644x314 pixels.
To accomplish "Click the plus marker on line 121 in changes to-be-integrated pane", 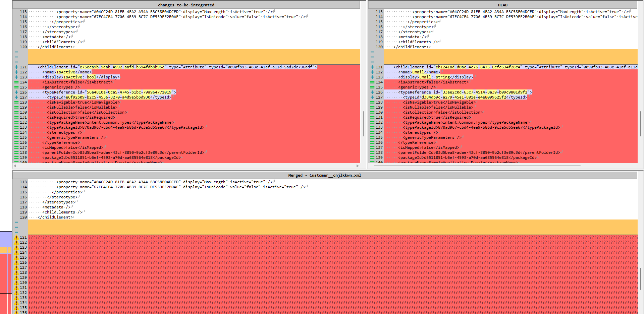I will pyautogui.click(x=16, y=67).
